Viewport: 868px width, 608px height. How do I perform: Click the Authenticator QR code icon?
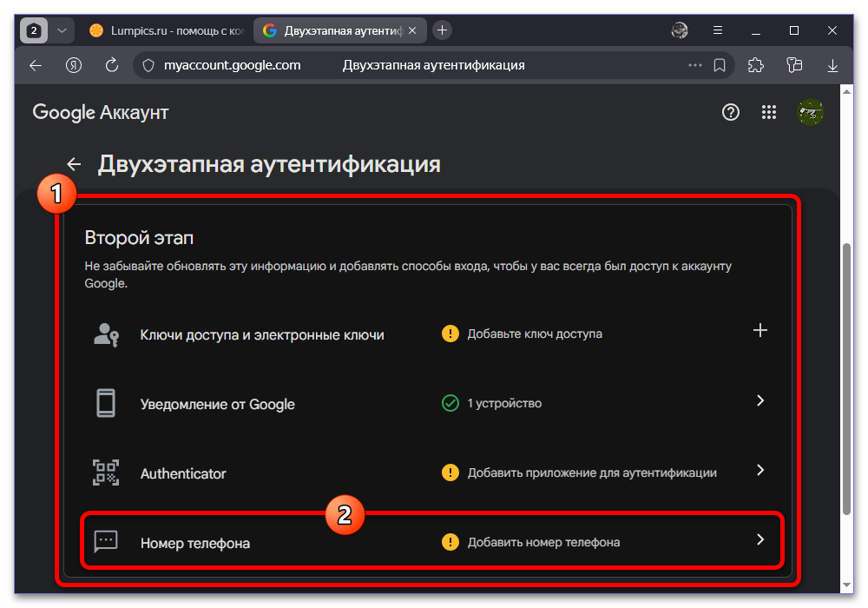tap(106, 473)
